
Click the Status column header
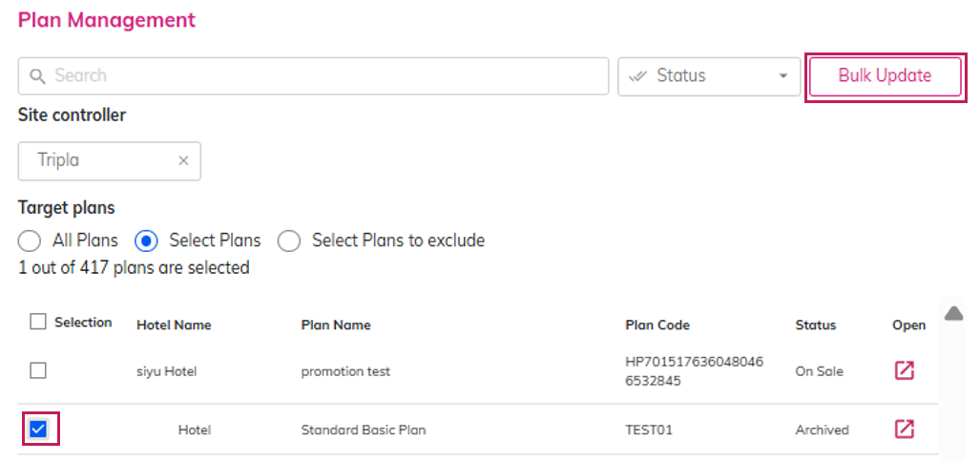click(x=815, y=325)
